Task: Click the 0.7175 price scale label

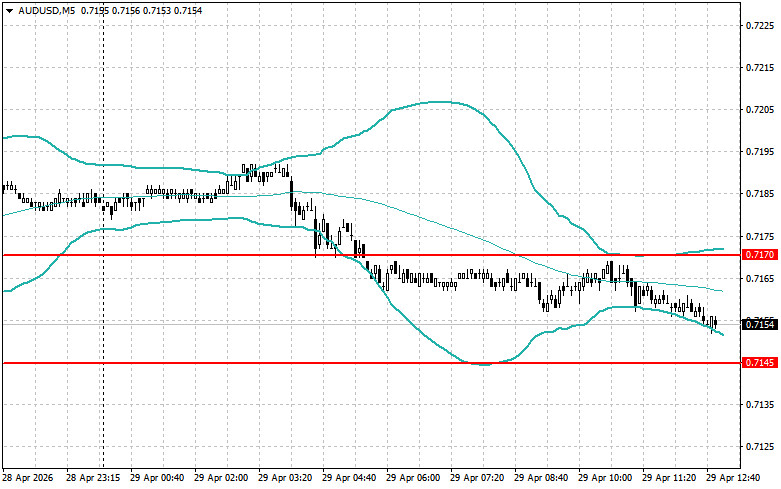Action: click(x=761, y=236)
